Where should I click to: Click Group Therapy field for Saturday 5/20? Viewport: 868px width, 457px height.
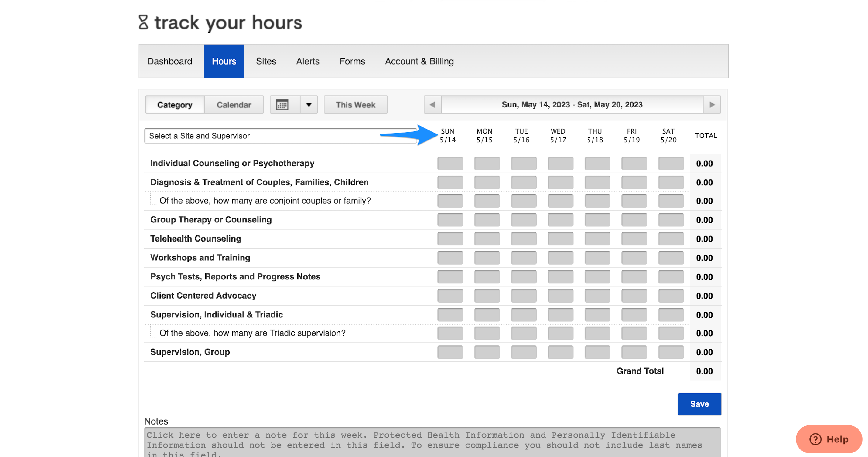671,220
